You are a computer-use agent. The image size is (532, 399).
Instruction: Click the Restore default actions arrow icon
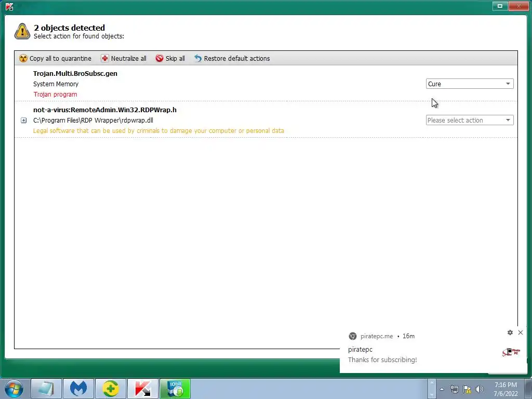198,58
